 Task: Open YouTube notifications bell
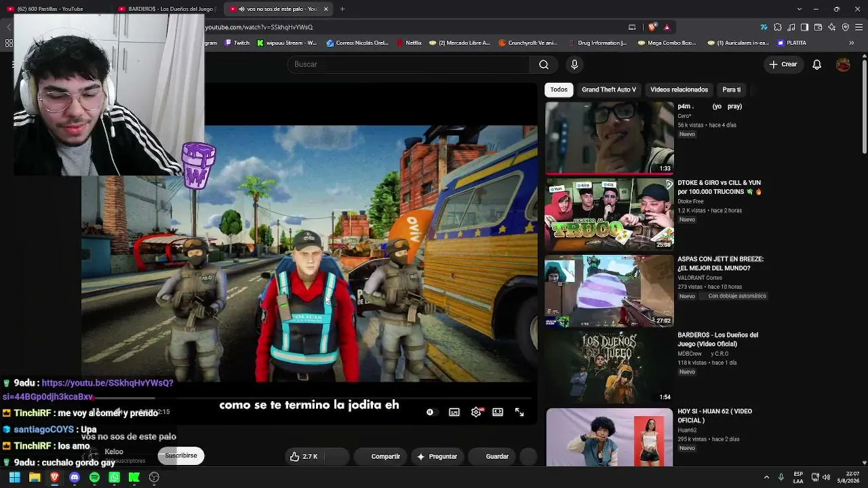[817, 64]
